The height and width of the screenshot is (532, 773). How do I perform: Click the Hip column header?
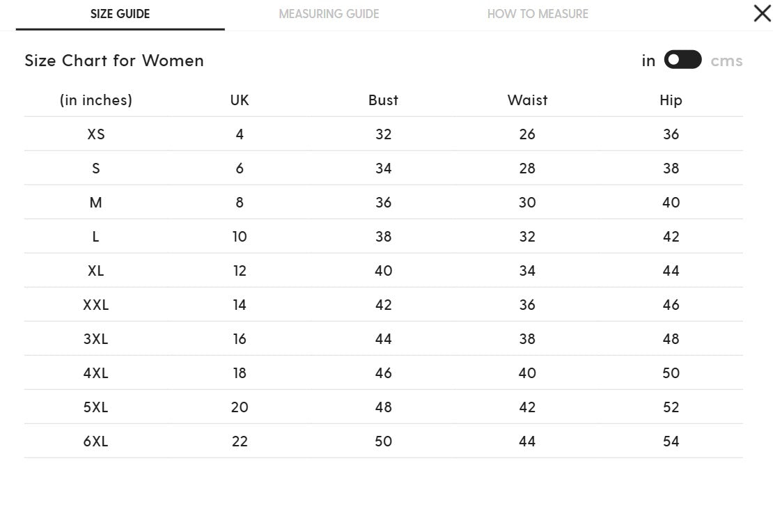pyautogui.click(x=671, y=100)
